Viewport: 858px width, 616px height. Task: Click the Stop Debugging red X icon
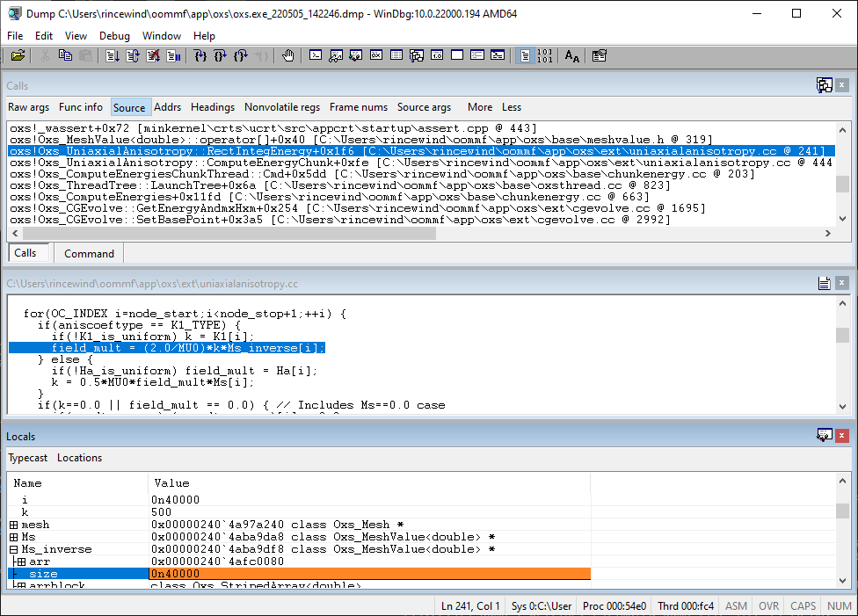153,56
